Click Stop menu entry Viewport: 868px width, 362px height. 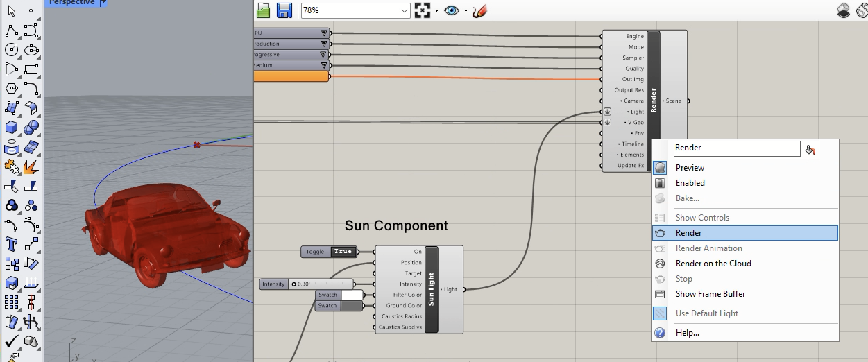(745, 279)
